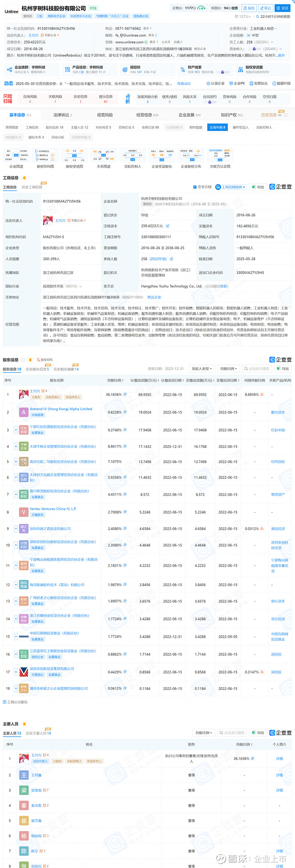The height and width of the screenshot is (868, 295).
Task: Open 工商官网快照 dropdown
Action: point(231,187)
